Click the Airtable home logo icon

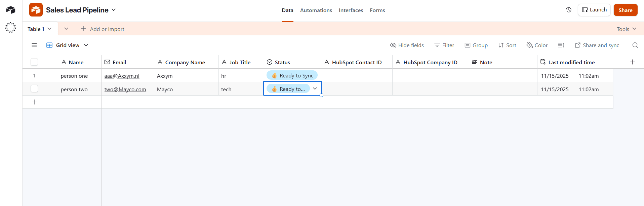11,10
